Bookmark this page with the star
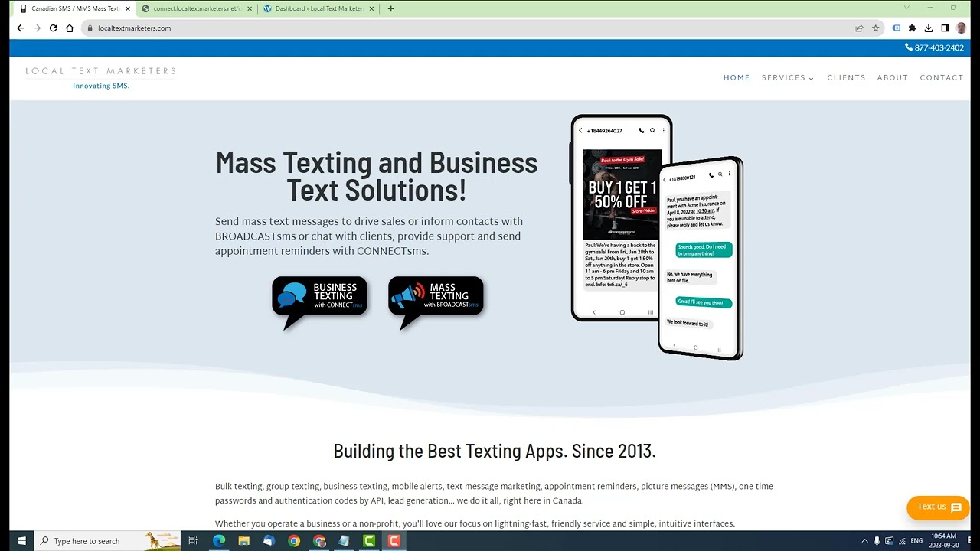Screen dimensions: 980x551 pos(876,28)
